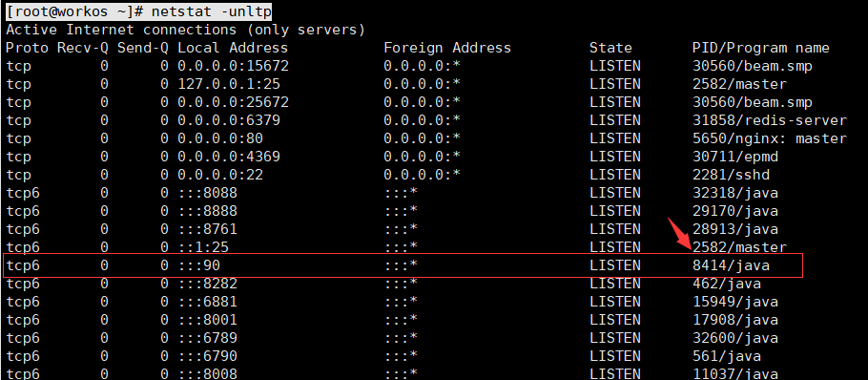Click the line "Active Internet connections (only servers)"
This screenshot has width=868, height=380.
click(x=185, y=30)
